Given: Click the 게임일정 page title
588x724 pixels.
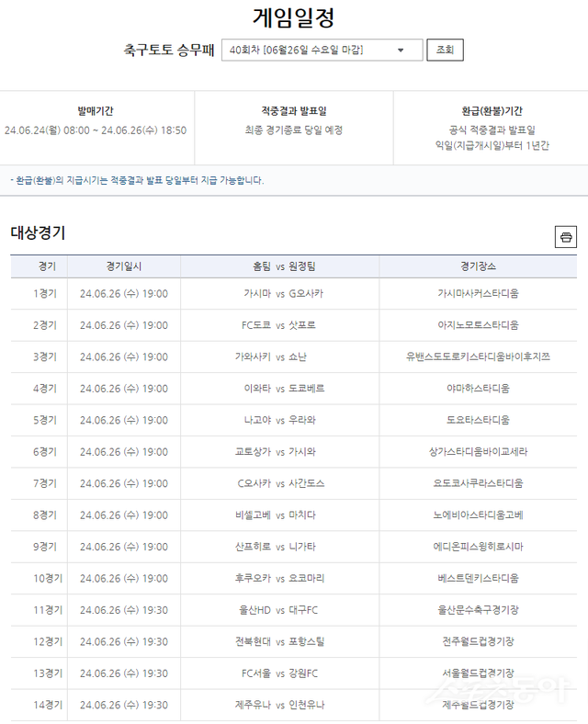Looking at the screenshot, I should coord(293,17).
